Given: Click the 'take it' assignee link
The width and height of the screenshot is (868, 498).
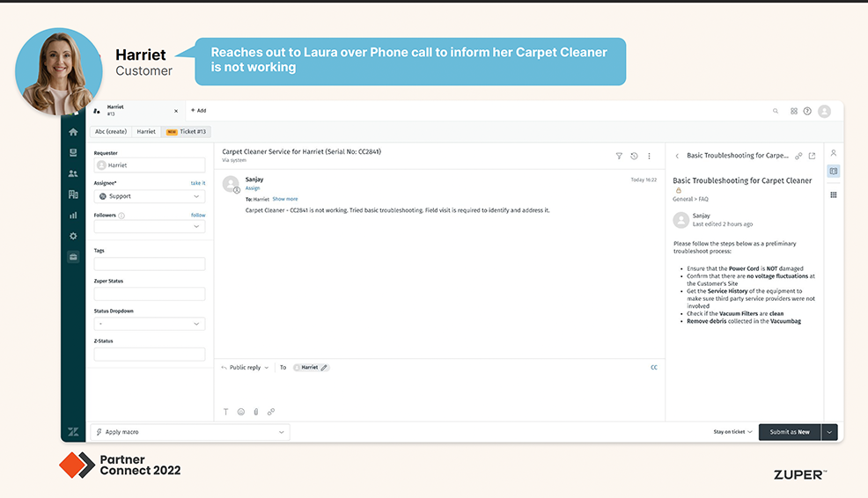Looking at the screenshot, I should [x=198, y=183].
